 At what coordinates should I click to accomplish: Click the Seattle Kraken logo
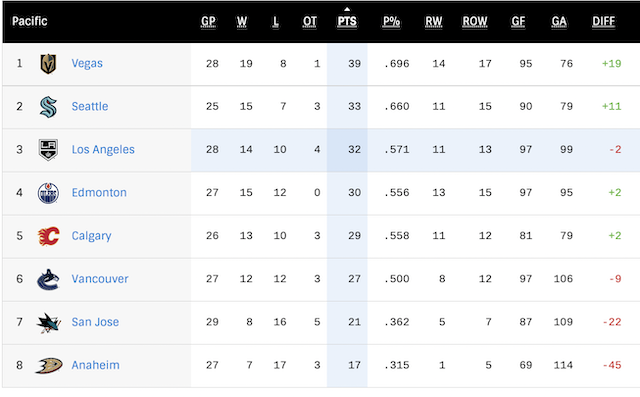(x=48, y=107)
